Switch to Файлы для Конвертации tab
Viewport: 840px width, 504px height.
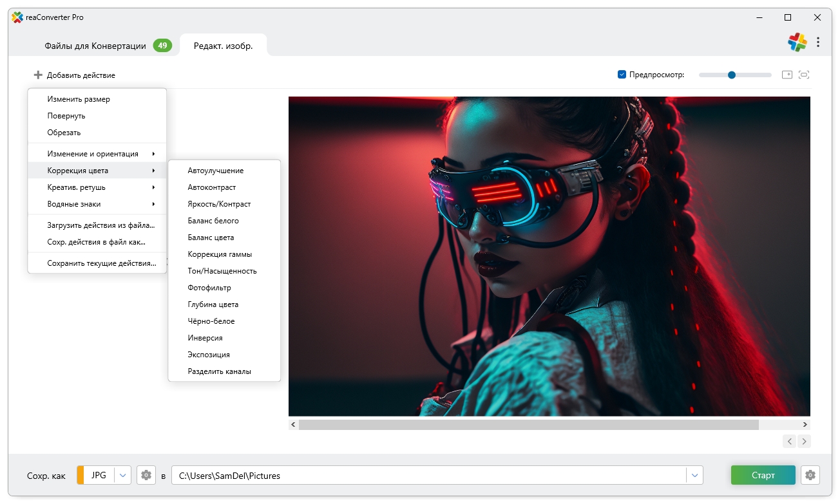pyautogui.click(x=95, y=46)
